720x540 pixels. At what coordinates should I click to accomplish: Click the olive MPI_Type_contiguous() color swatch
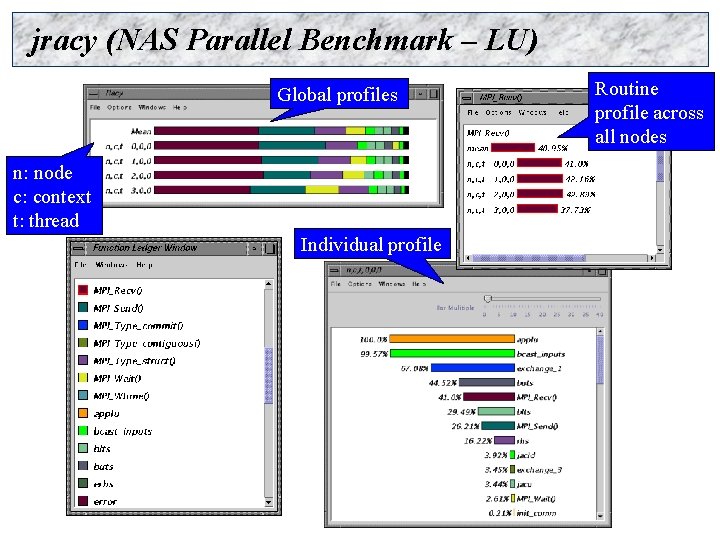(x=83, y=343)
